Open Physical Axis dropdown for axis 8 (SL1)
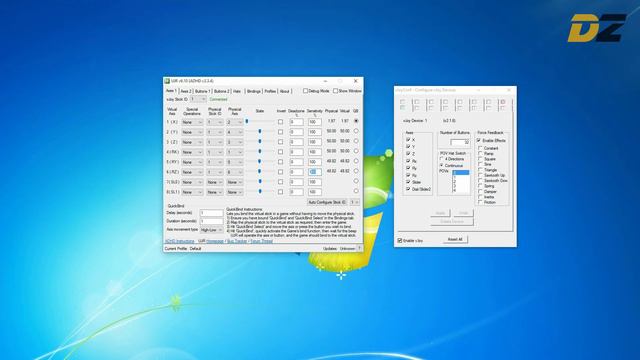 pyautogui.click(x=235, y=192)
